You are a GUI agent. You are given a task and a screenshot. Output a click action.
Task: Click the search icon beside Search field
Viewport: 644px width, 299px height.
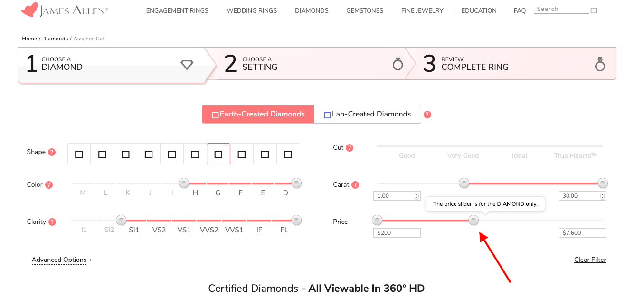click(x=593, y=10)
